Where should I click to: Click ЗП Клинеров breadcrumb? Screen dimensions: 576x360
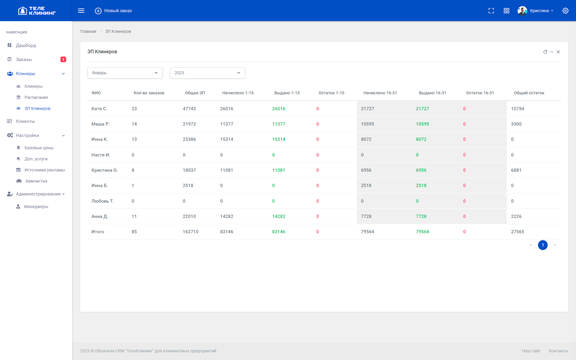click(x=118, y=31)
